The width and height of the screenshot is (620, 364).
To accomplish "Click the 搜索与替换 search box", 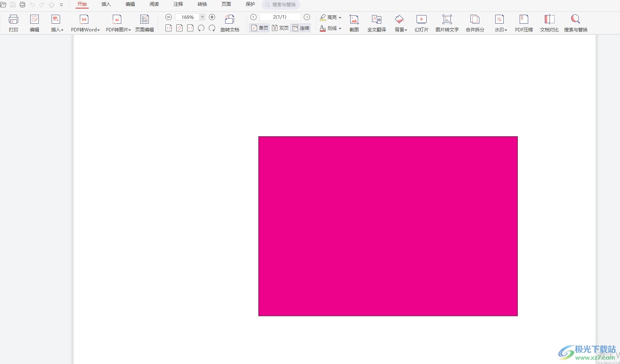I will tap(281, 5).
